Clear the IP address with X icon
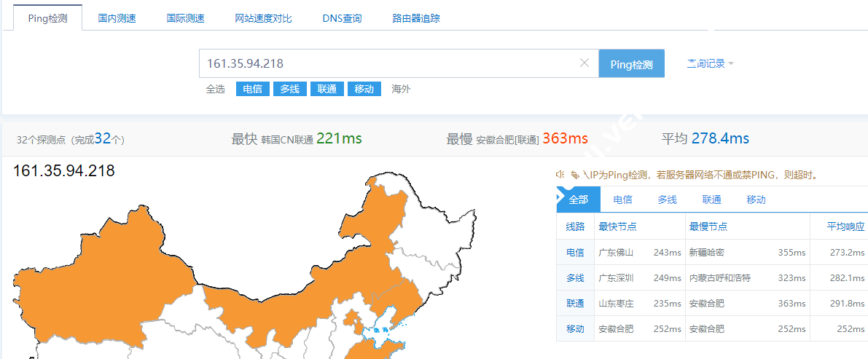 584,63
